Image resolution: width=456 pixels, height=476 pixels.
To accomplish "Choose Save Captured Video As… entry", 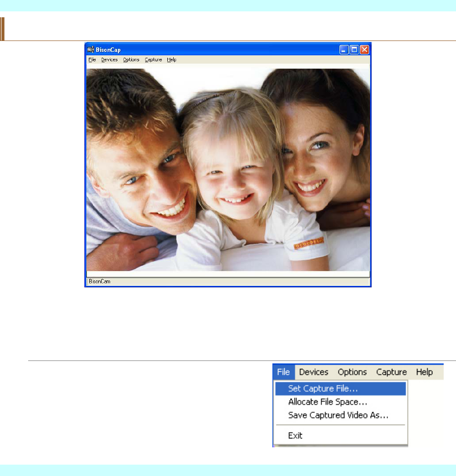I will pyautogui.click(x=341, y=415).
